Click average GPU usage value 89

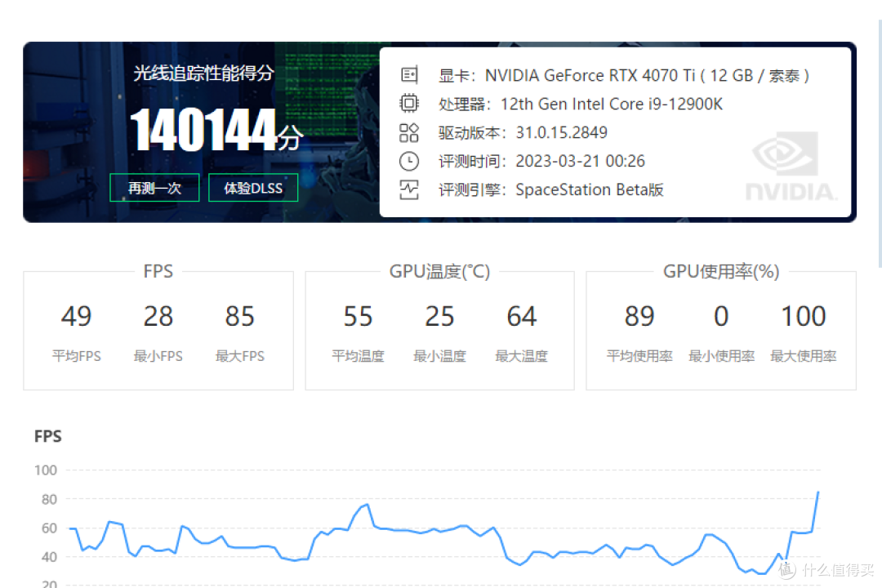click(x=639, y=316)
